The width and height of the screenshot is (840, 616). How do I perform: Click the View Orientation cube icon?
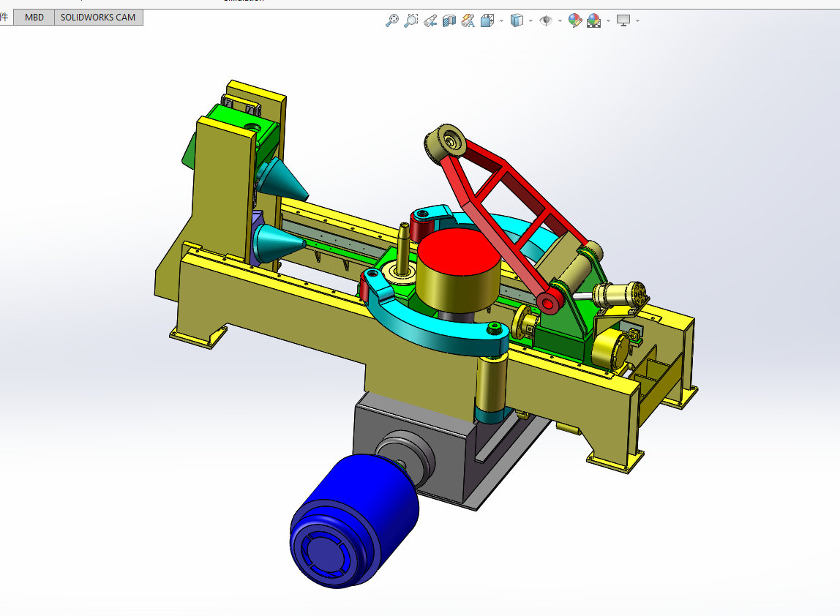click(x=487, y=21)
